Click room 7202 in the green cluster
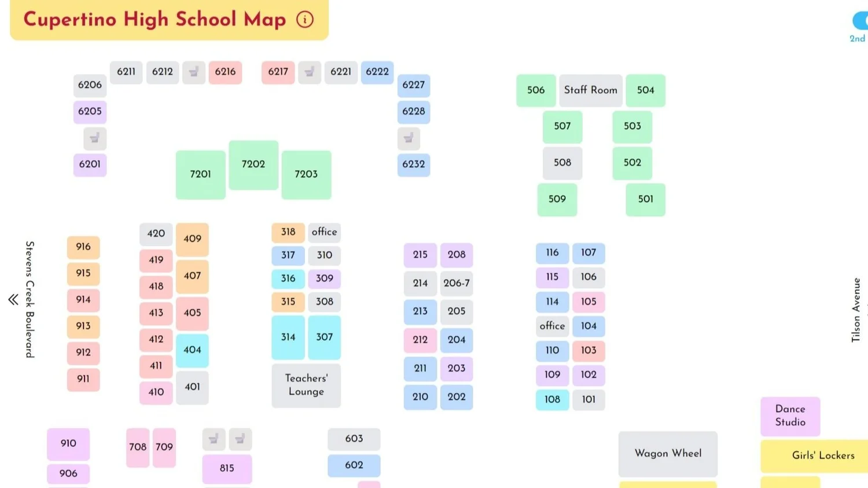The width and height of the screenshot is (868, 488). [x=253, y=164]
